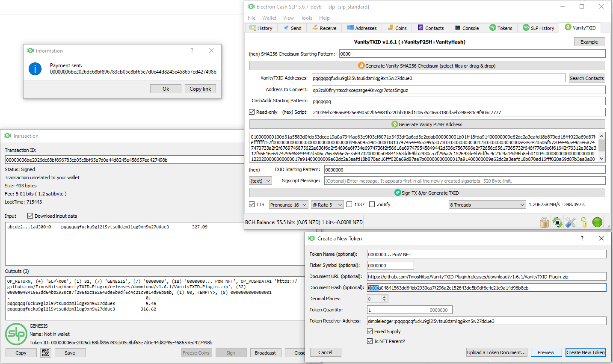The width and height of the screenshot is (613, 364).
Task: Click the help question mark in Information dialog
Action: pos(192,50)
